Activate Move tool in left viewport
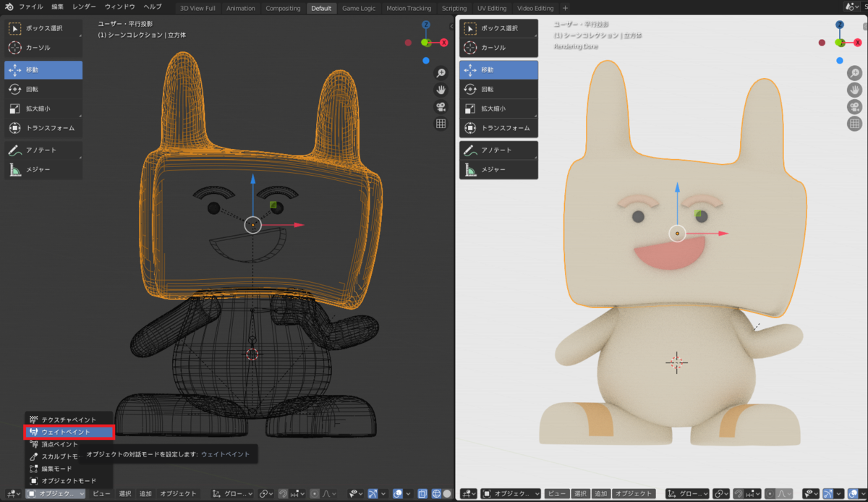 click(43, 70)
